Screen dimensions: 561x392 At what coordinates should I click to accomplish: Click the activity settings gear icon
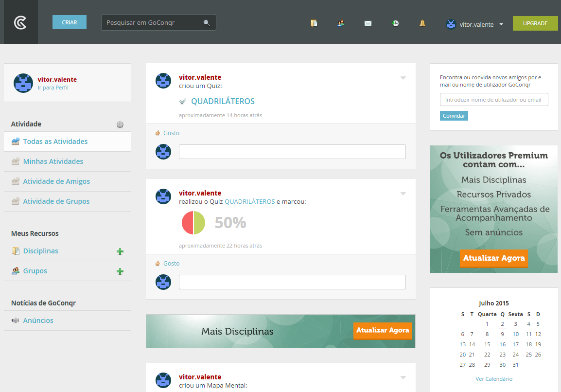pyautogui.click(x=120, y=125)
